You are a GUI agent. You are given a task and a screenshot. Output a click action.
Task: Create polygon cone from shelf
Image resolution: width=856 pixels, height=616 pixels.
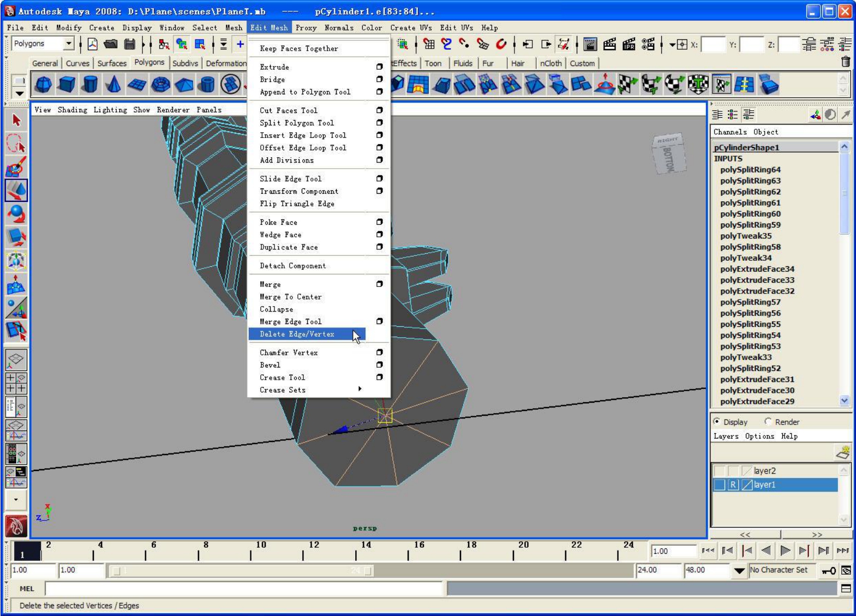[x=113, y=85]
